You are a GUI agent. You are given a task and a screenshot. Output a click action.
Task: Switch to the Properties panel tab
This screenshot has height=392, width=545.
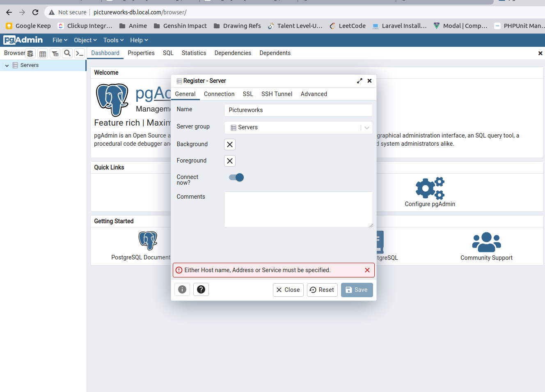(141, 53)
